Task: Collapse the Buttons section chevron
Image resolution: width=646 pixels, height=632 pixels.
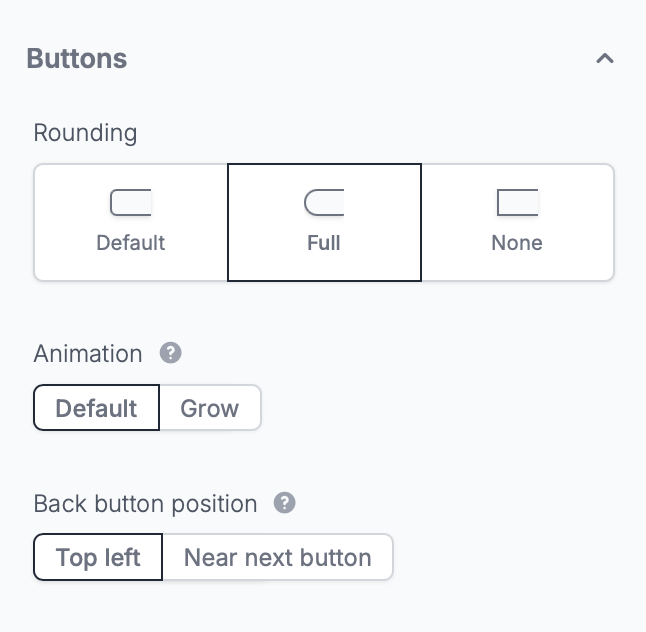Action: coord(605,59)
